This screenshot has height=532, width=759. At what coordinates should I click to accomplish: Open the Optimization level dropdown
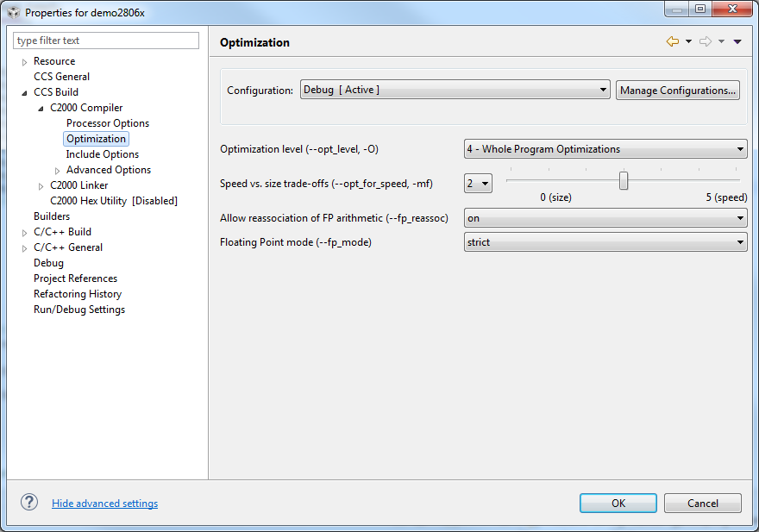605,149
